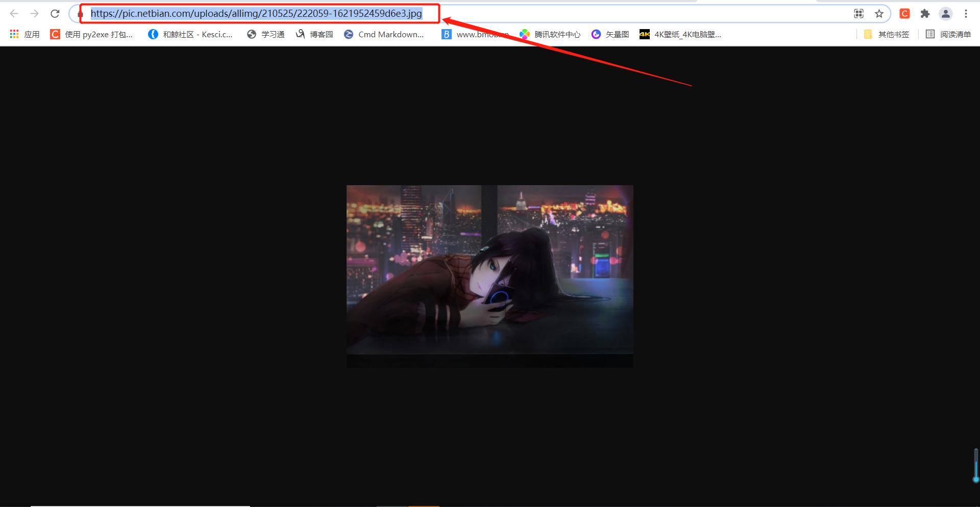Click the vertical scrollbar thumb
The image size is (980, 507).
tap(976, 465)
